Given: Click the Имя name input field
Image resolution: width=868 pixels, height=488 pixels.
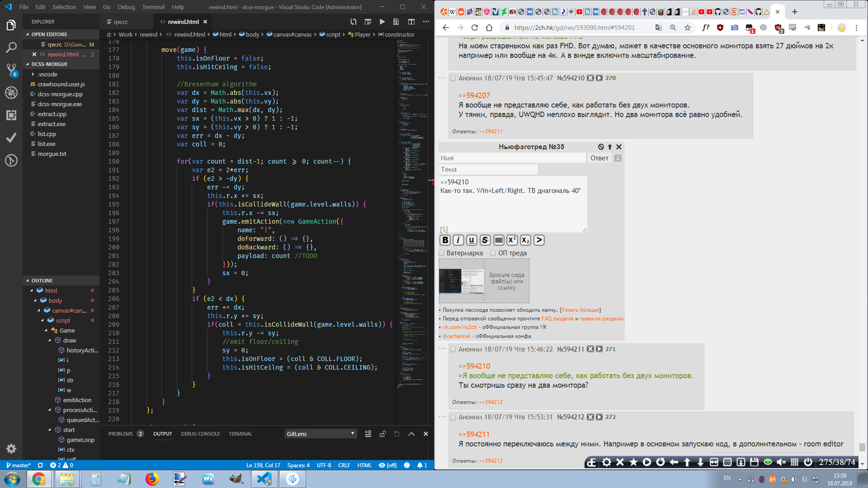Looking at the screenshot, I should point(512,158).
